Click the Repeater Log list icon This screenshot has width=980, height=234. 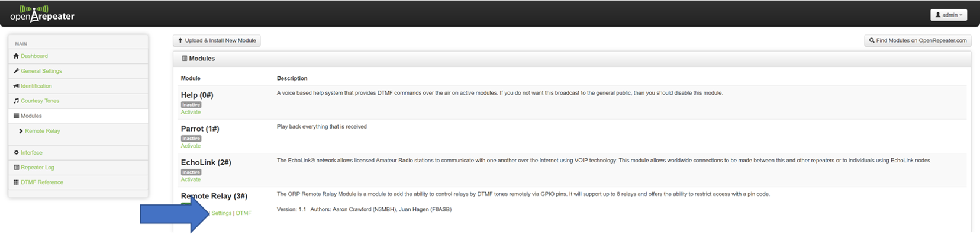[x=16, y=168]
